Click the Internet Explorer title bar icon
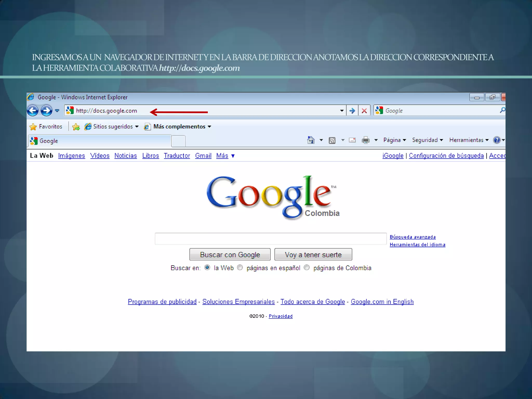The width and height of the screenshot is (532, 399). (31, 97)
